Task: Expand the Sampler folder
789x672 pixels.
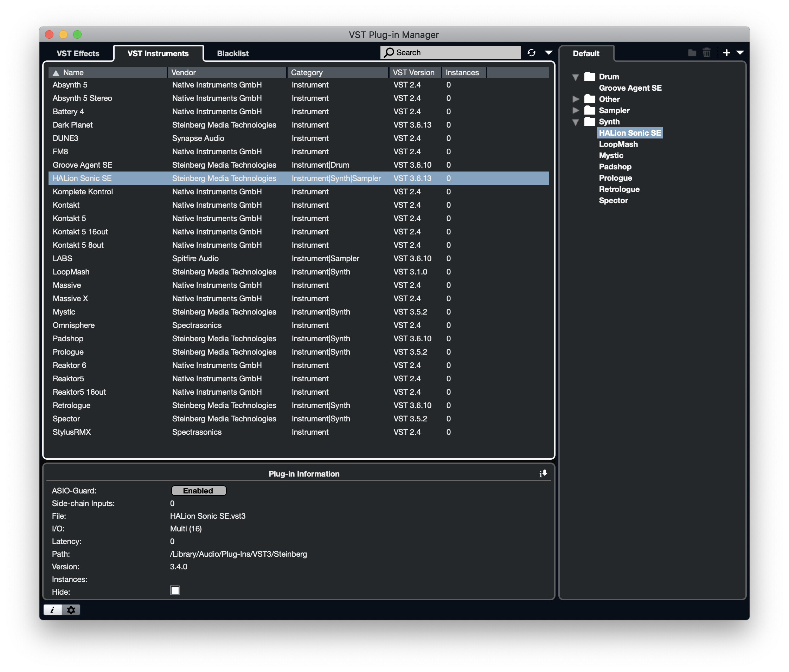Action: (575, 110)
